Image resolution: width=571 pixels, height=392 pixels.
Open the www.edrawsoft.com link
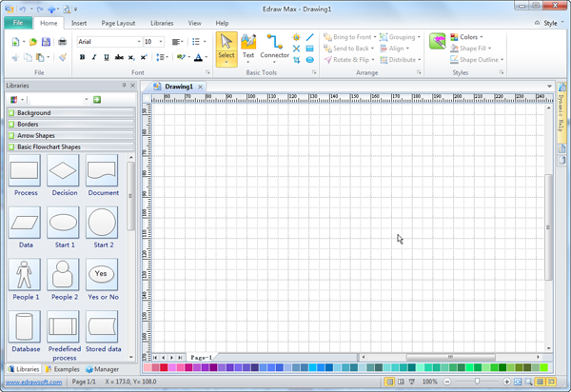(34, 382)
